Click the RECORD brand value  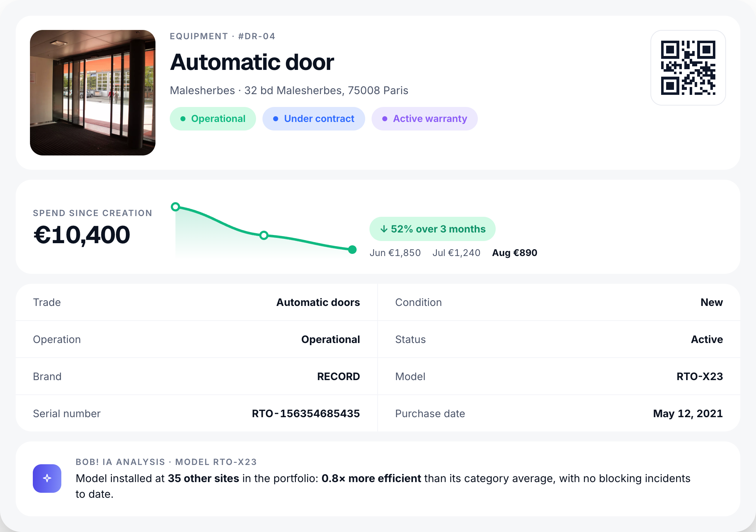point(338,377)
